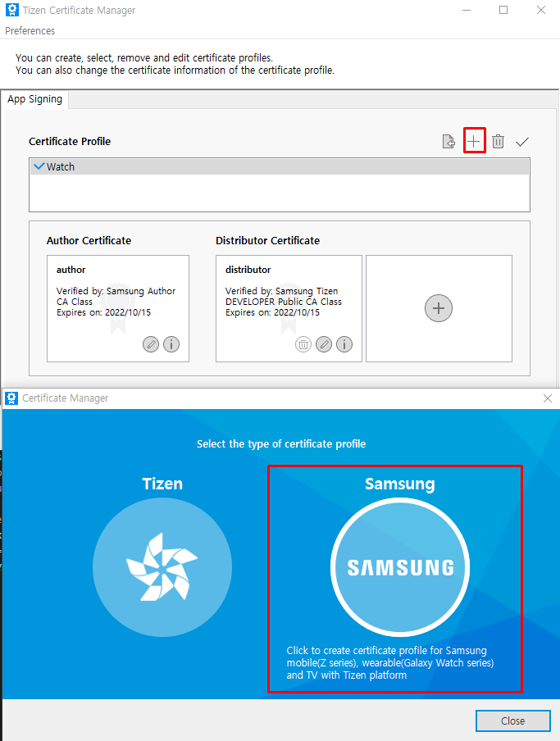Click the author certificate card title
This screenshot has width=560, height=741.
tap(71, 270)
